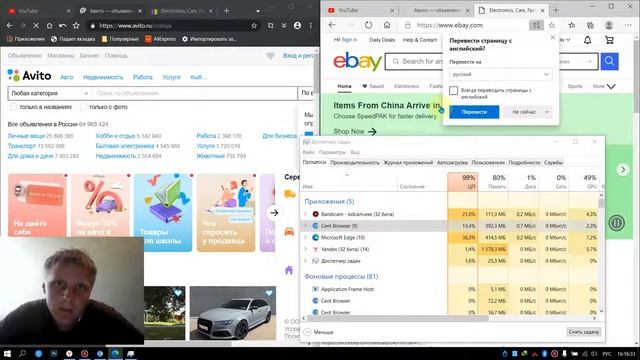
Task: Open Edge collections icon
Action: coord(590,25)
